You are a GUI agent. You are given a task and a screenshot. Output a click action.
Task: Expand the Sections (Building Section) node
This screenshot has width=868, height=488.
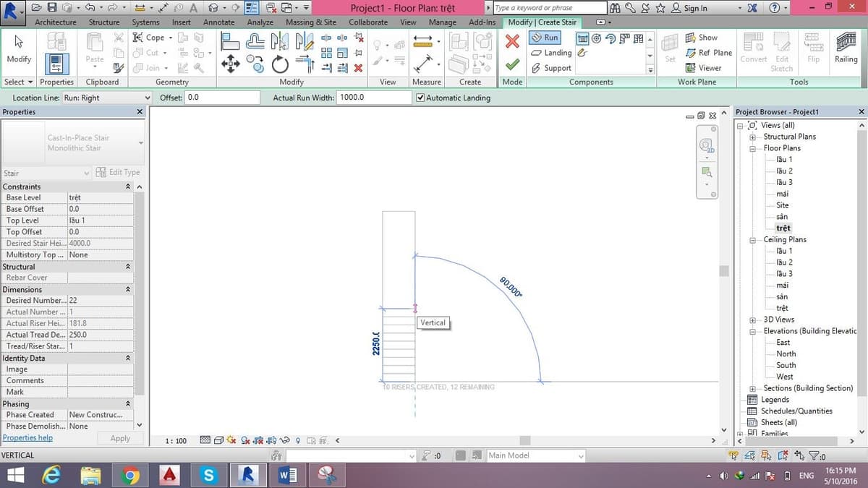click(x=752, y=388)
